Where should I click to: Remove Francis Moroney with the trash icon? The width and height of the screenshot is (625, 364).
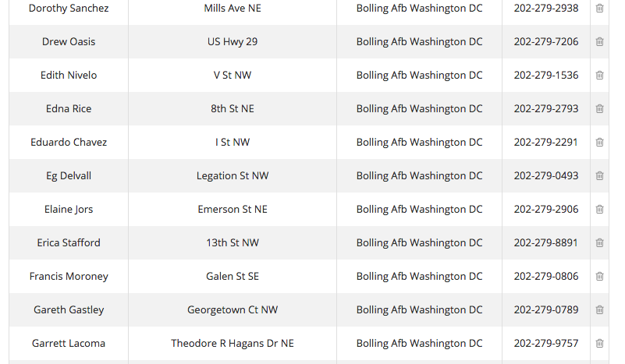[x=599, y=276]
